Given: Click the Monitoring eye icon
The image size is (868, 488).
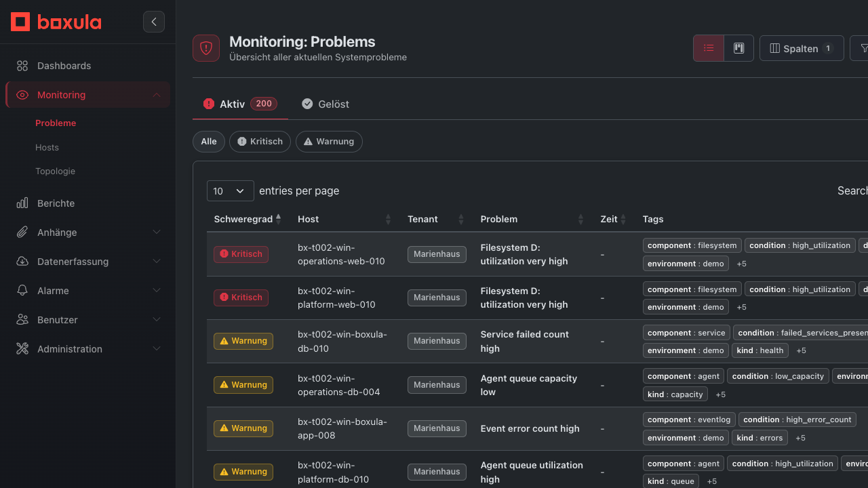Looking at the screenshot, I should click(x=22, y=95).
